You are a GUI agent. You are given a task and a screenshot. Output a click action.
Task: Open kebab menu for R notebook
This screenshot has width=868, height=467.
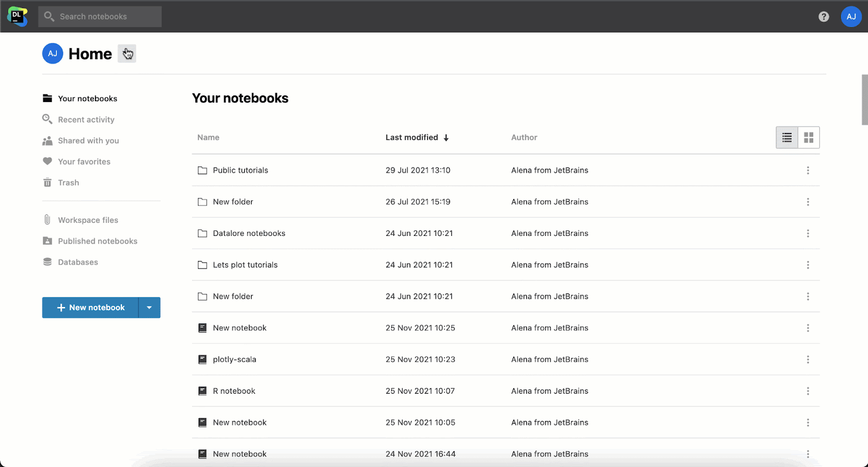click(x=807, y=391)
